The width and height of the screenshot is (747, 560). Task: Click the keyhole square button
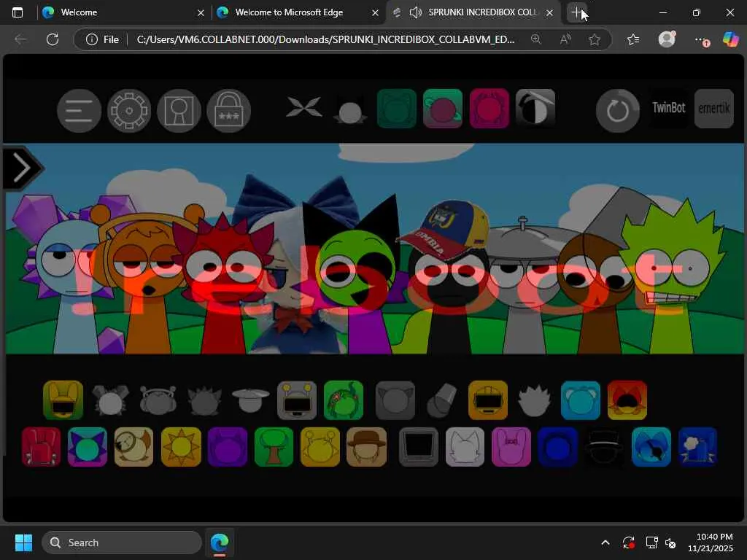coord(179,111)
